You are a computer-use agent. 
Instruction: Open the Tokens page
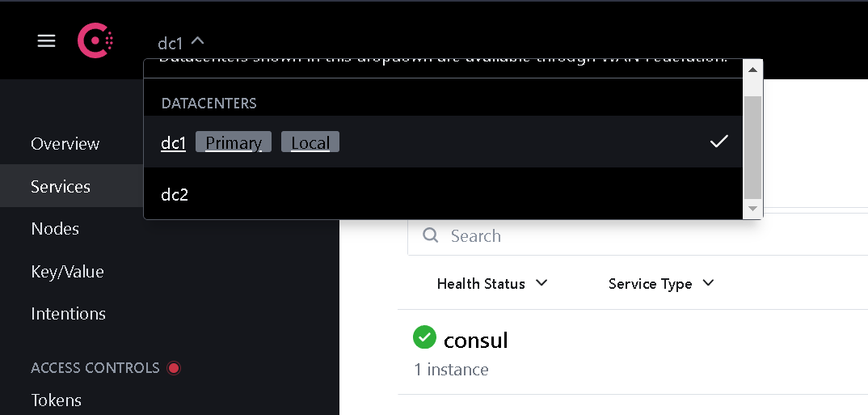(56, 400)
